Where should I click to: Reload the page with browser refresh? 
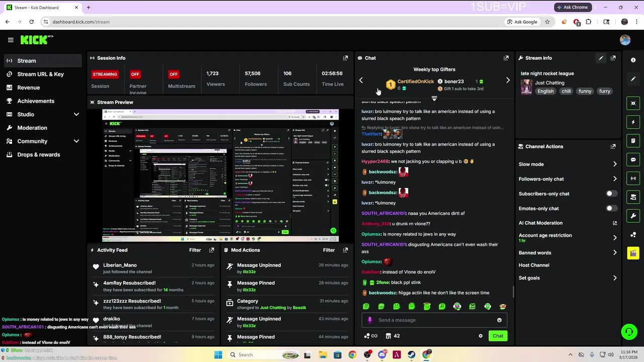click(31, 22)
